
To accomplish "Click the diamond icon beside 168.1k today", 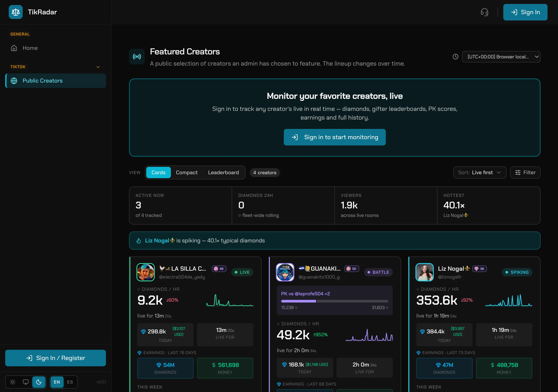I will pyautogui.click(x=284, y=365).
